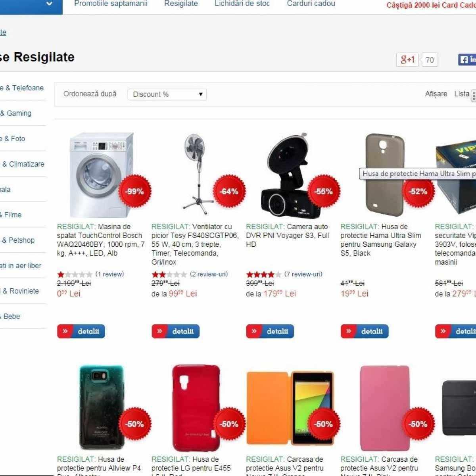This screenshot has width=476, height=476.
Task: Click detalii button for Hama Ultra Slim case
Action: click(365, 331)
